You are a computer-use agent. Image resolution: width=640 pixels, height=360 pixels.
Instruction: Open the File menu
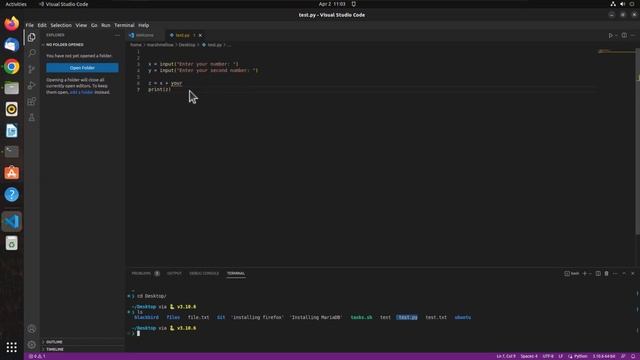pyautogui.click(x=29, y=25)
